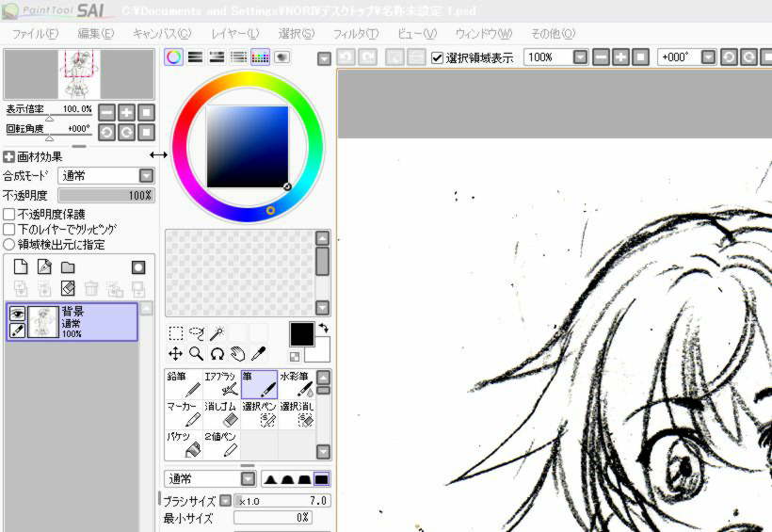Select the rotate view tool
Viewport: 772px width, 532px height.
(x=217, y=354)
